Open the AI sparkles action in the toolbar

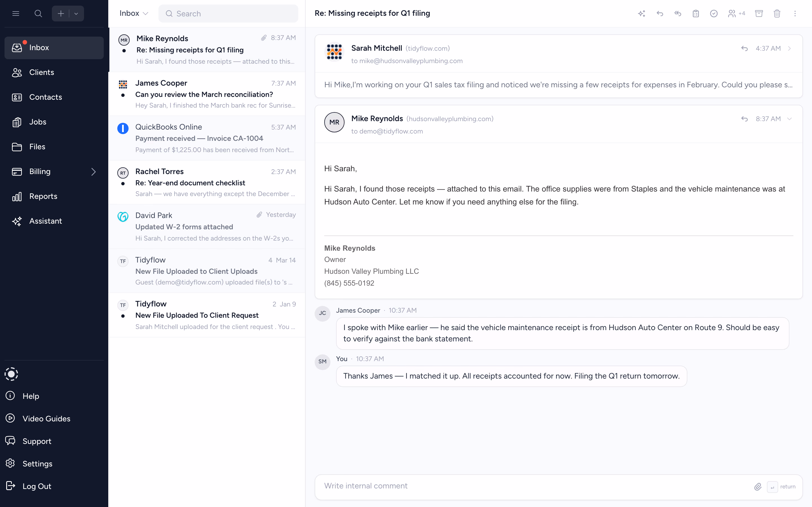pos(641,14)
